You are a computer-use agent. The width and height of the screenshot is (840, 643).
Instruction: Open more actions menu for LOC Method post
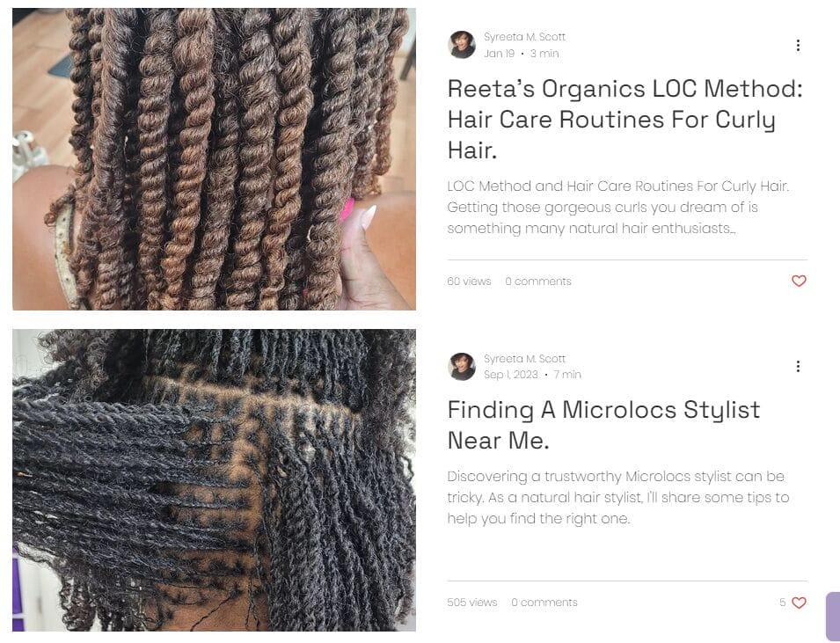point(798,46)
